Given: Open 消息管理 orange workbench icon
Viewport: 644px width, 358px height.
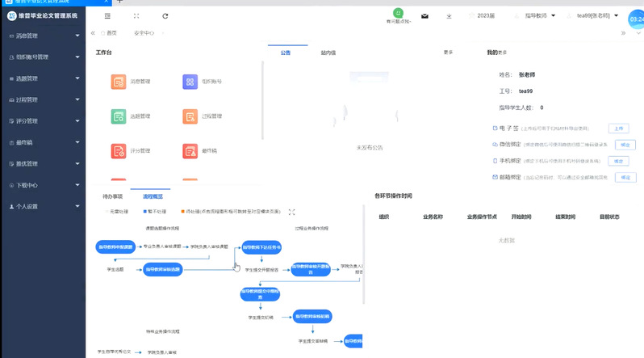Looking at the screenshot, I should (119, 82).
